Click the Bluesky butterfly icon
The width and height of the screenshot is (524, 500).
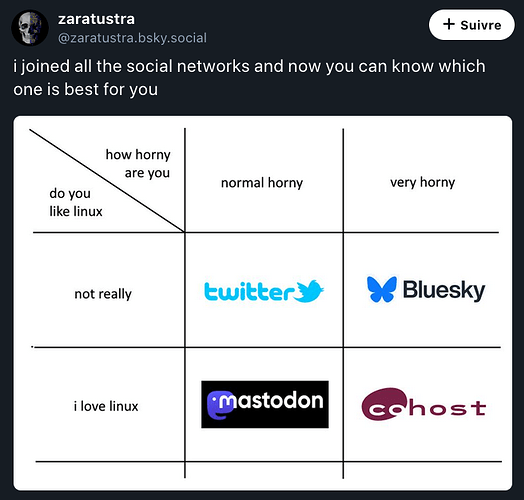pos(382,289)
